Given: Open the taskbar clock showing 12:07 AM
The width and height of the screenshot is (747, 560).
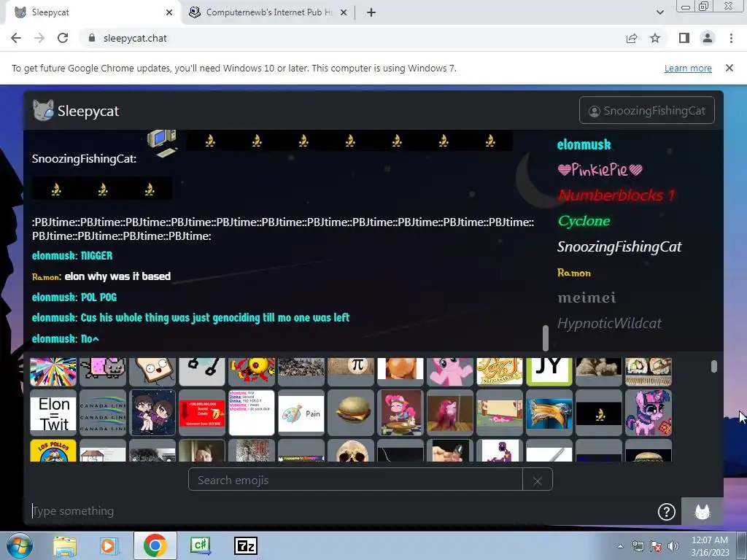Looking at the screenshot, I should coord(710,546).
